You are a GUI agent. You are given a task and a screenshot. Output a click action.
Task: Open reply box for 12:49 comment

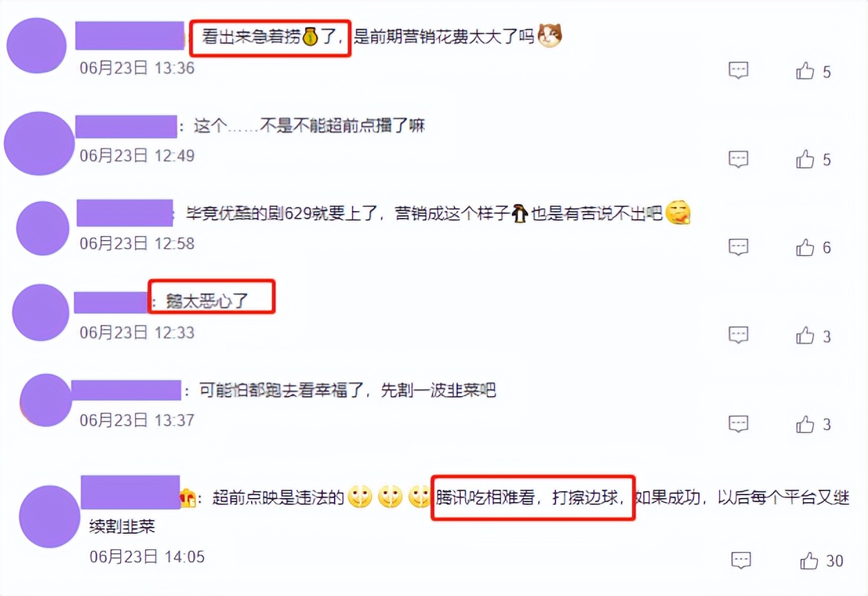tap(739, 159)
